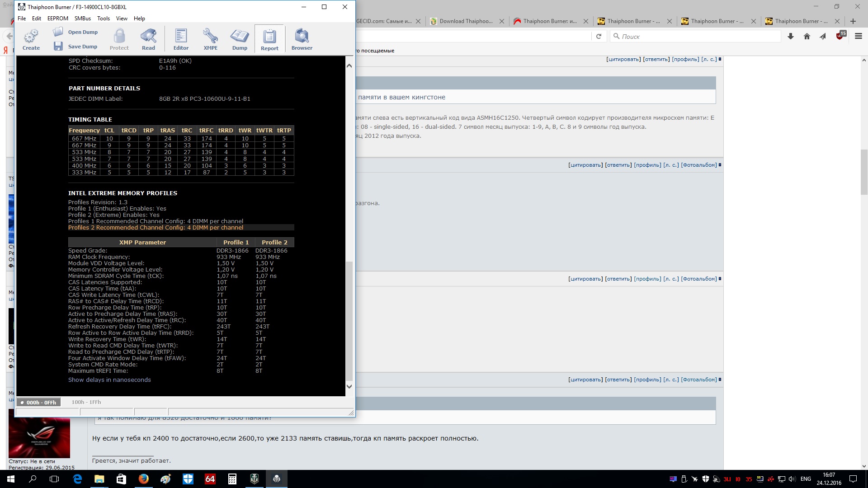Open Calculator from the Windows taskbar
The image size is (868, 488).
(x=232, y=479)
